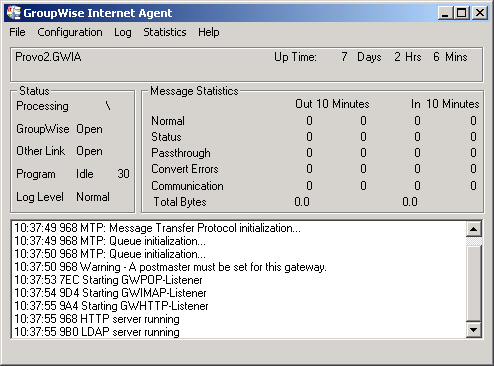The image size is (494, 366).
Task: Close the GroupWise Internet Agent window
Action: pyautogui.click(x=480, y=13)
